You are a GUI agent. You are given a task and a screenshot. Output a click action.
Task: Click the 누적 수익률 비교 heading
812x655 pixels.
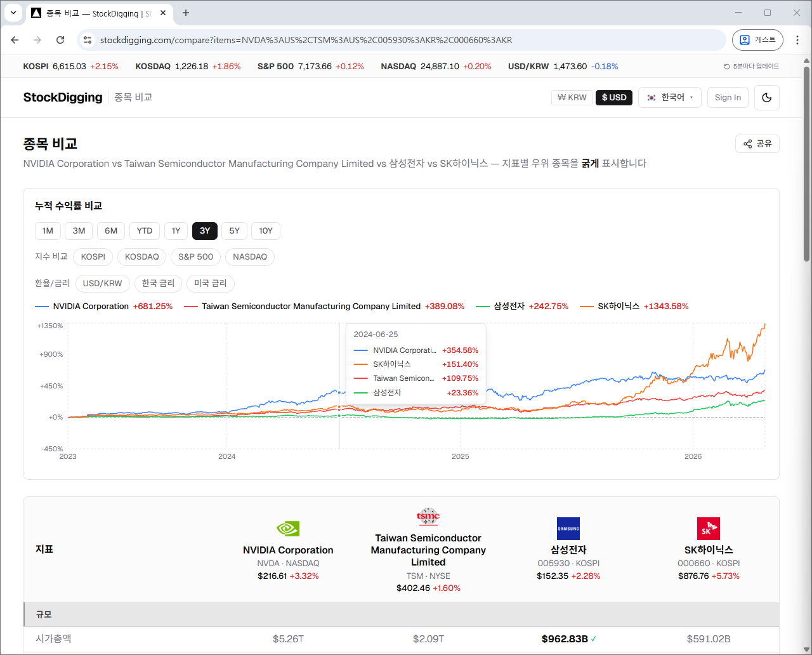click(69, 206)
